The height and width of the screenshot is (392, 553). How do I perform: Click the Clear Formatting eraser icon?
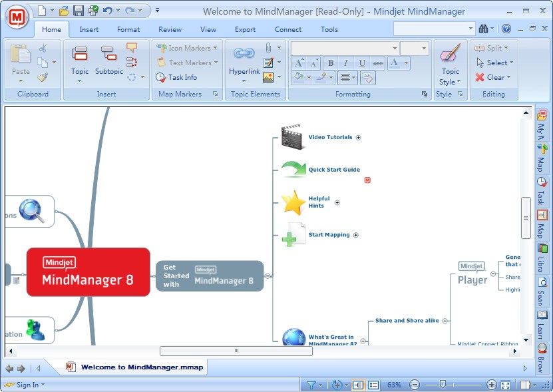[x=367, y=77]
